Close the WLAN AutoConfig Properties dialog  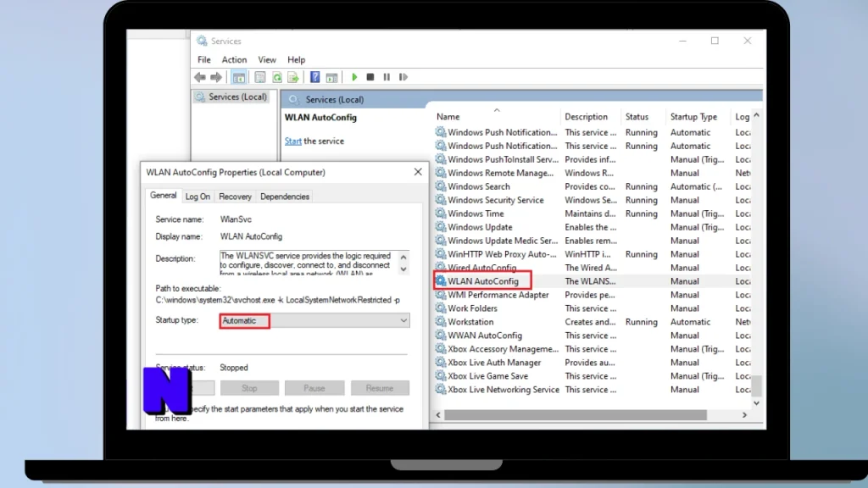[x=418, y=172]
